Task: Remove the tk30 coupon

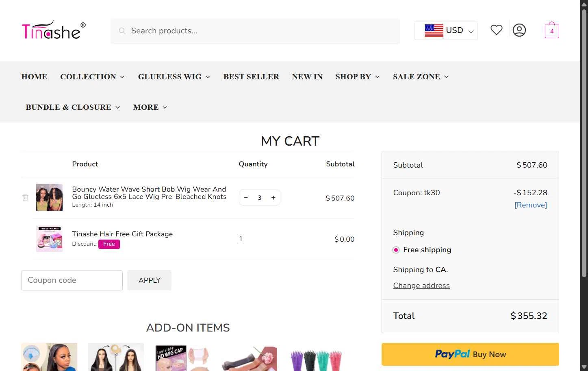Action: (531, 205)
